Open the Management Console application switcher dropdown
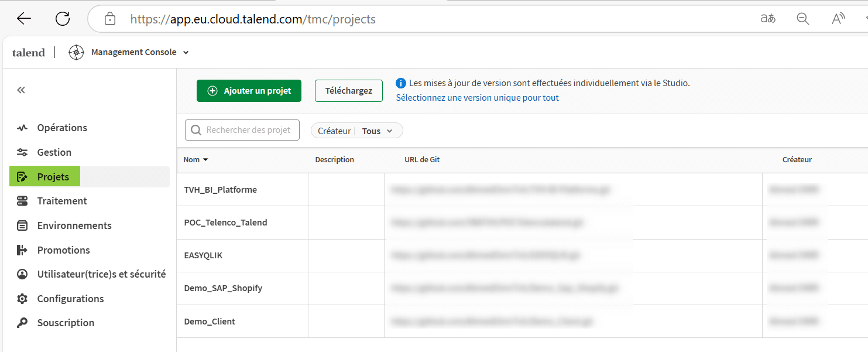868x352 pixels. coord(186,52)
